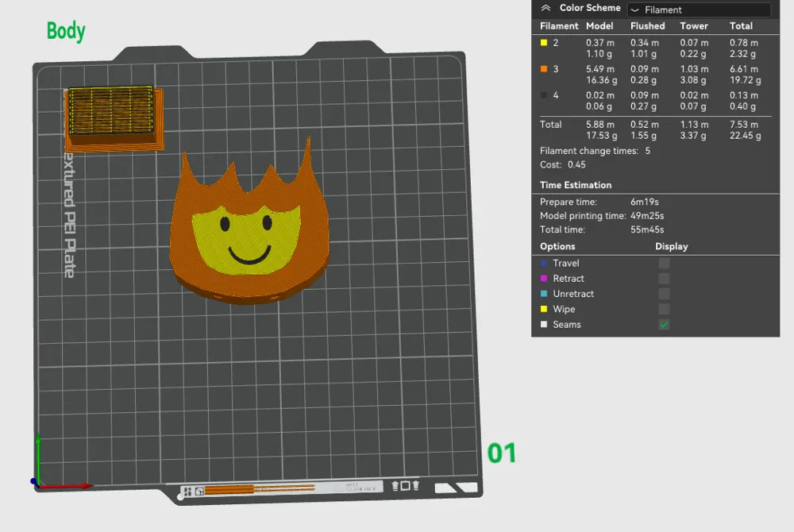Open the Filament color scheme dropdown
The image size is (794, 532).
point(698,10)
